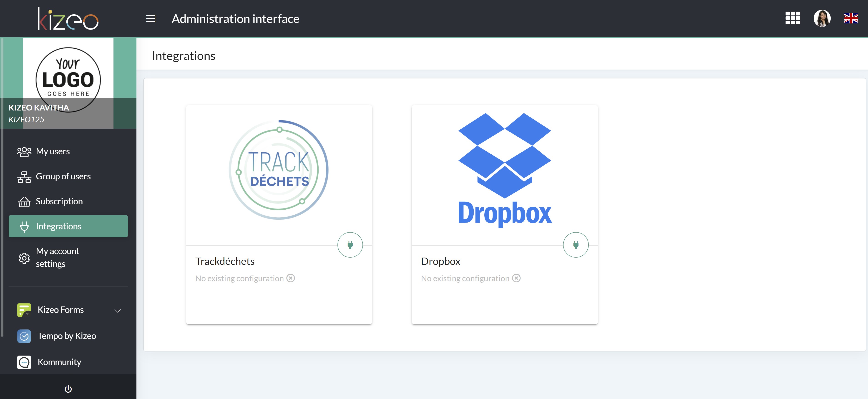Open Subscription menu item
868x399 pixels.
[68, 201]
